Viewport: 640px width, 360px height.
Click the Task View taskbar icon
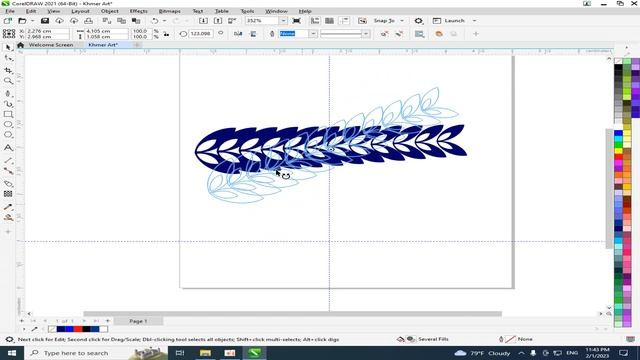180,353
